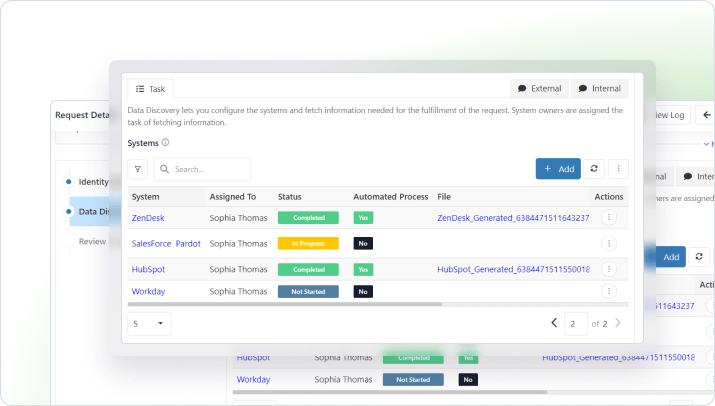Click the In Progress status badge
This screenshot has width=715, height=406.
pos(308,244)
